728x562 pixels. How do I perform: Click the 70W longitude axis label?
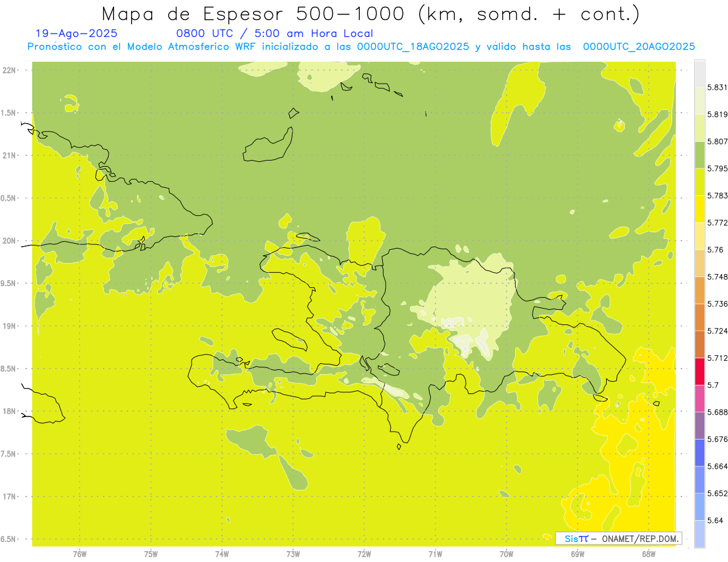point(506,554)
